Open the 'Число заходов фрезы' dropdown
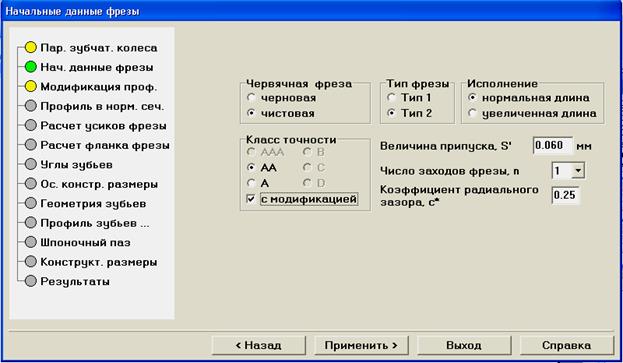This screenshot has width=623, height=363. (x=578, y=171)
